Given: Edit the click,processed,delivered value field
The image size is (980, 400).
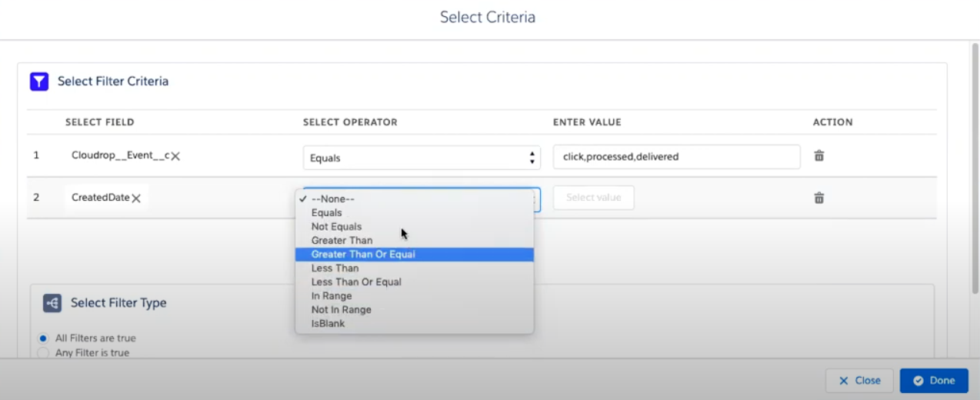Looking at the screenshot, I should pyautogui.click(x=676, y=157).
